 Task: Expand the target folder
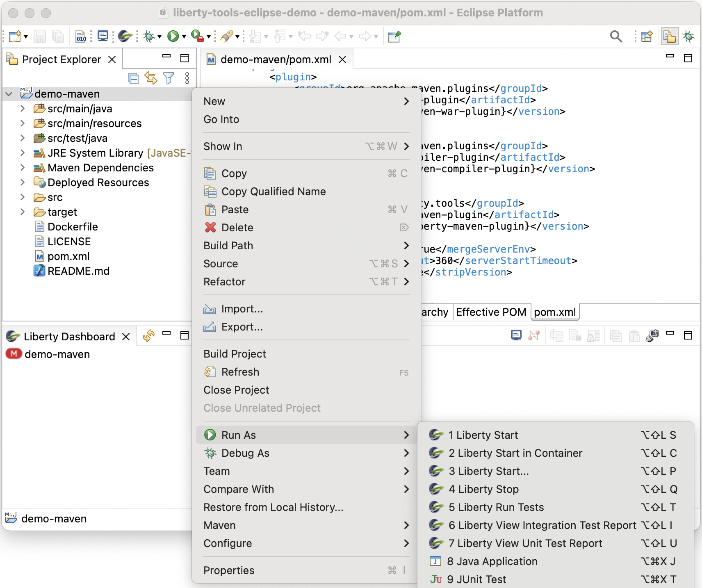pos(23,212)
